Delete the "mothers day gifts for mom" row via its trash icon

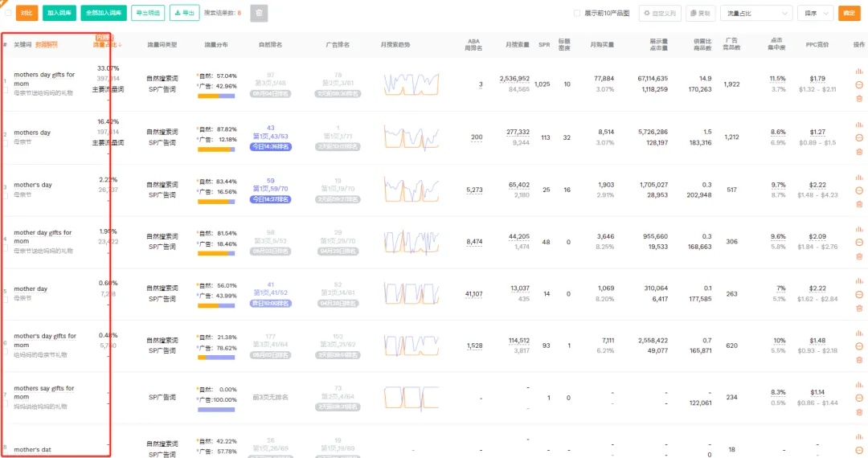click(858, 99)
